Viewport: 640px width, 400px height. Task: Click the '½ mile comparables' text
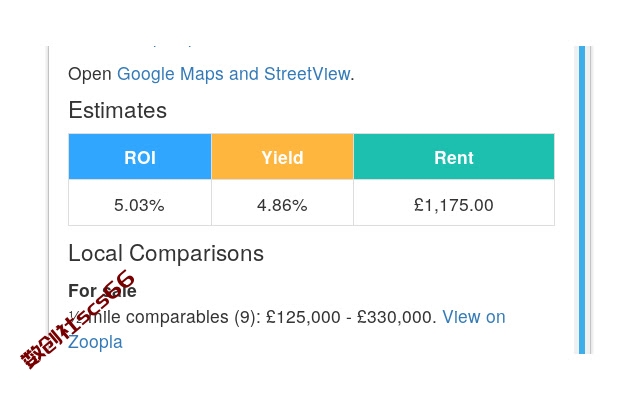click(x=148, y=317)
